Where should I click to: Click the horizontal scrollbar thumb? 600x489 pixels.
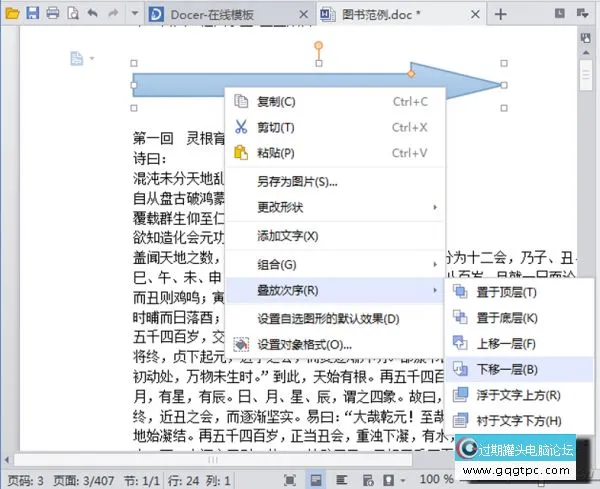(213, 460)
